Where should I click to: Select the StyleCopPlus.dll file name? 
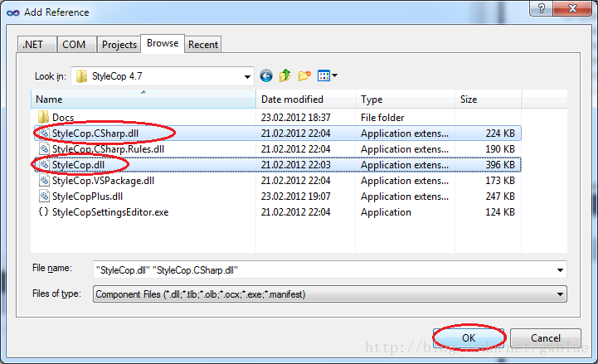tap(87, 197)
